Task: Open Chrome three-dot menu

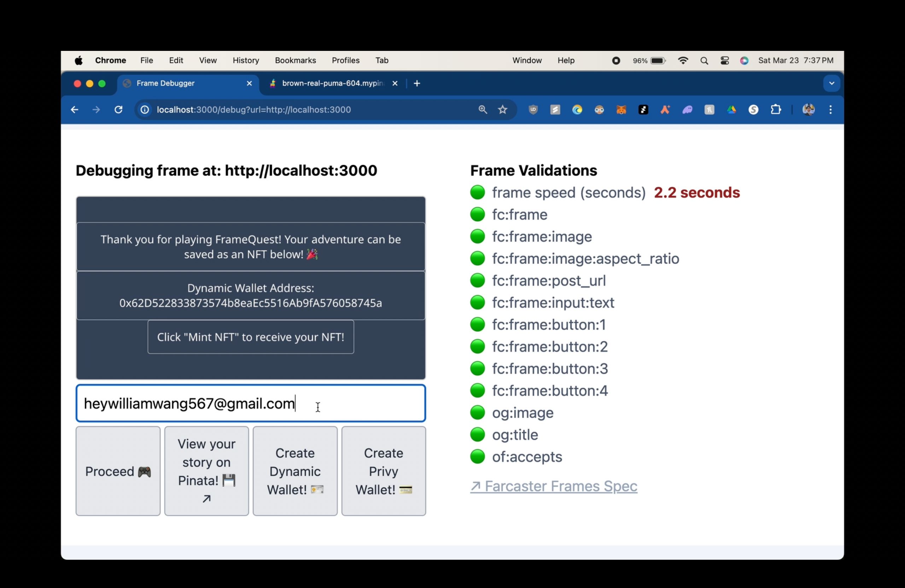Action: tap(830, 110)
